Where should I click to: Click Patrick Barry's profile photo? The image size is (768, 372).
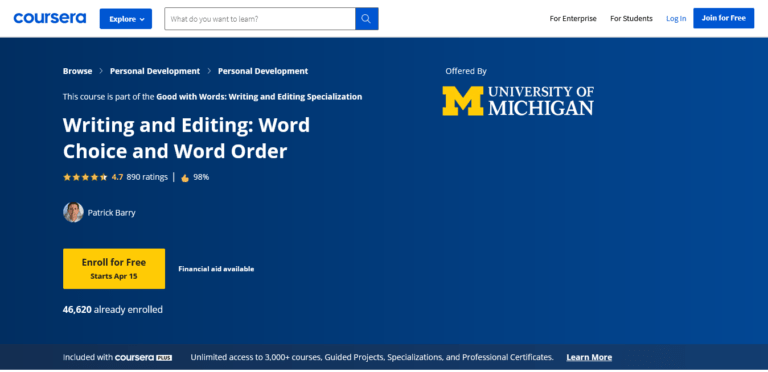click(73, 212)
